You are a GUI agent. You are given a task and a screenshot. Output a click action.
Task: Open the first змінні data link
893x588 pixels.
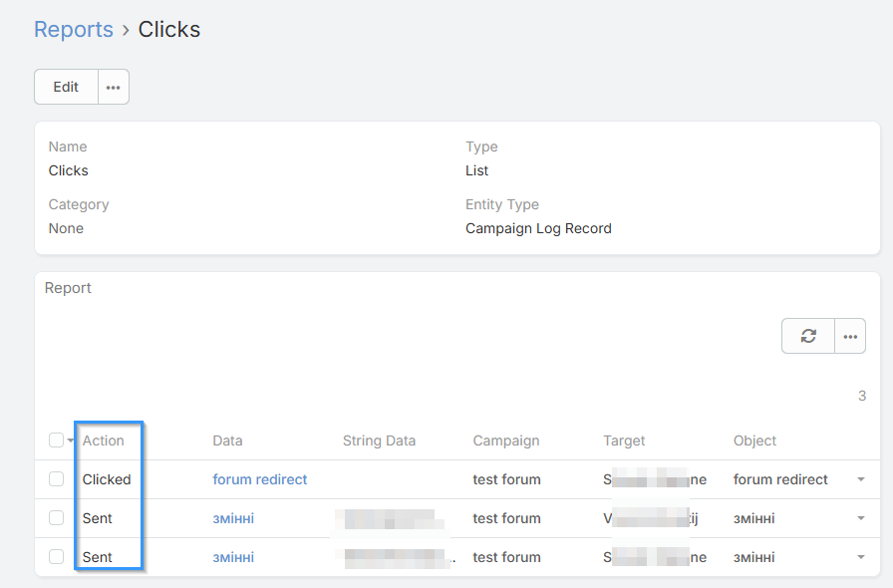point(233,518)
